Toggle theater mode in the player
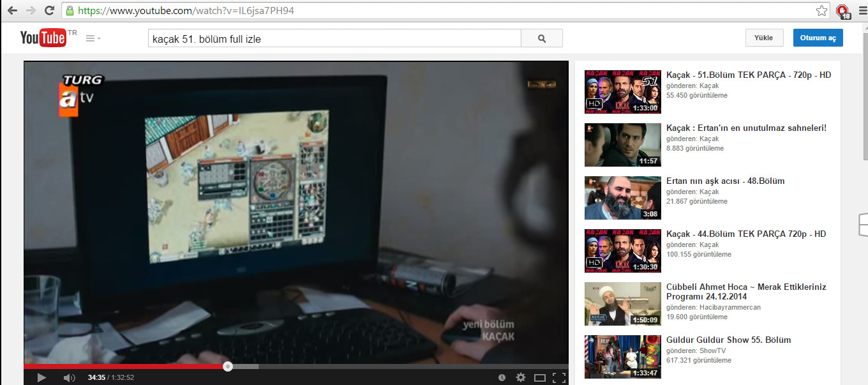Image resolution: width=868 pixels, height=385 pixels. [540, 377]
